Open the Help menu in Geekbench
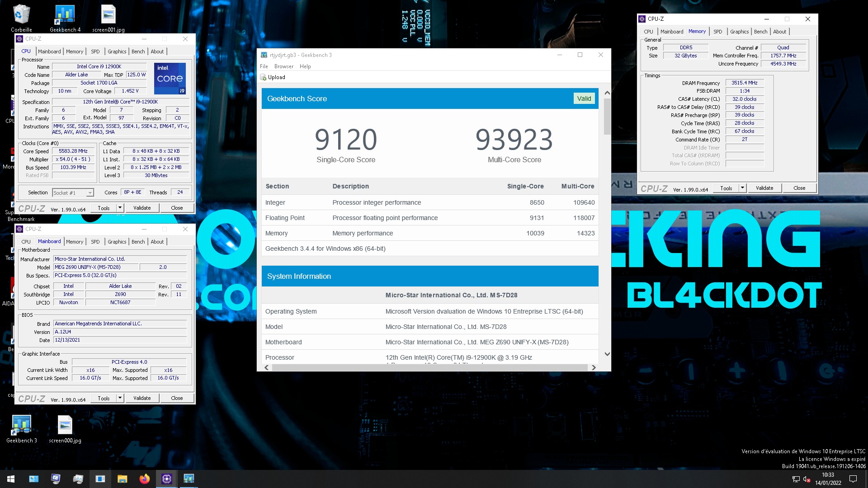This screenshot has width=868, height=488. point(305,66)
